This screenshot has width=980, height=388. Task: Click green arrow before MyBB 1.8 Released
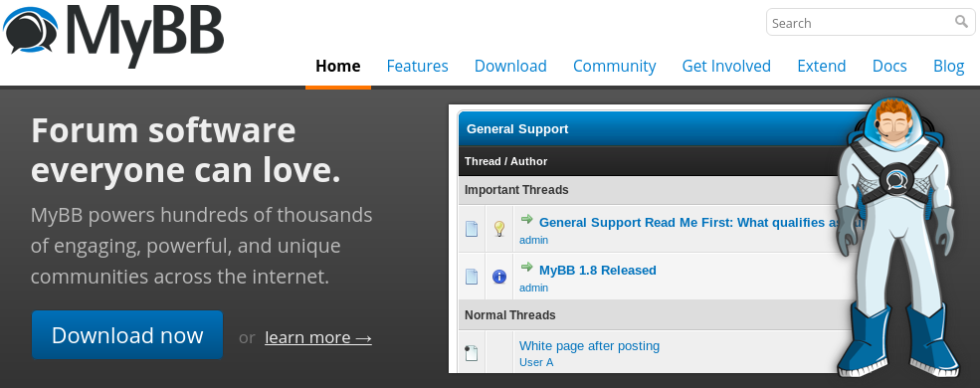tap(527, 268)
